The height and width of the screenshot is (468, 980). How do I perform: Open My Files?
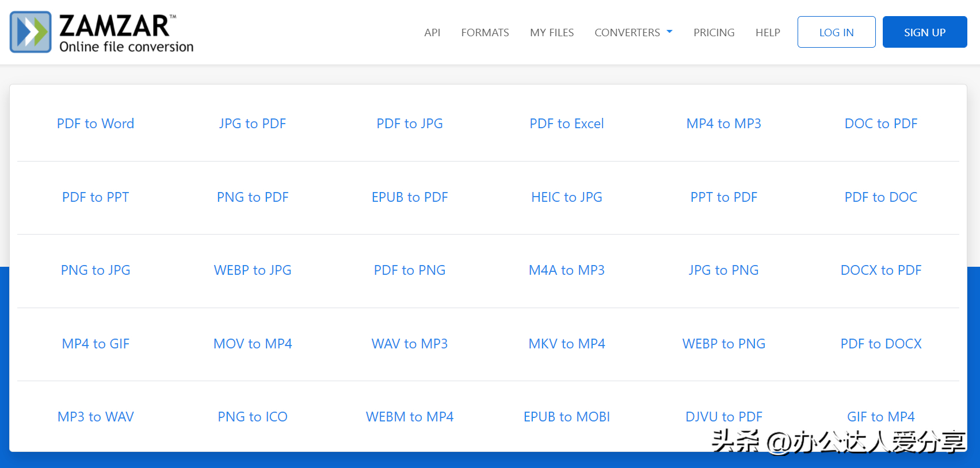[x=552, y=33]
